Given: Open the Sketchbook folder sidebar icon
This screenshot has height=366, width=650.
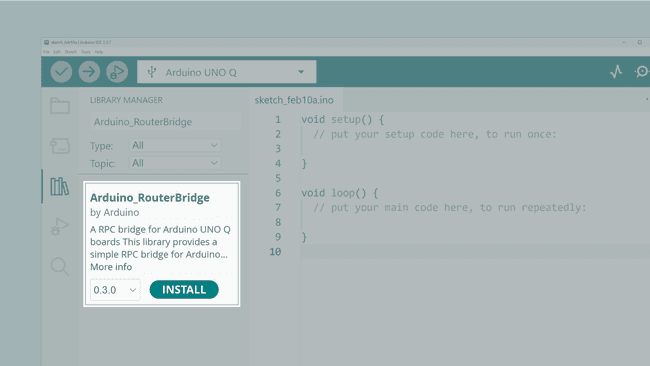Looking at the screenshot, I should click(x=60, y=106).
